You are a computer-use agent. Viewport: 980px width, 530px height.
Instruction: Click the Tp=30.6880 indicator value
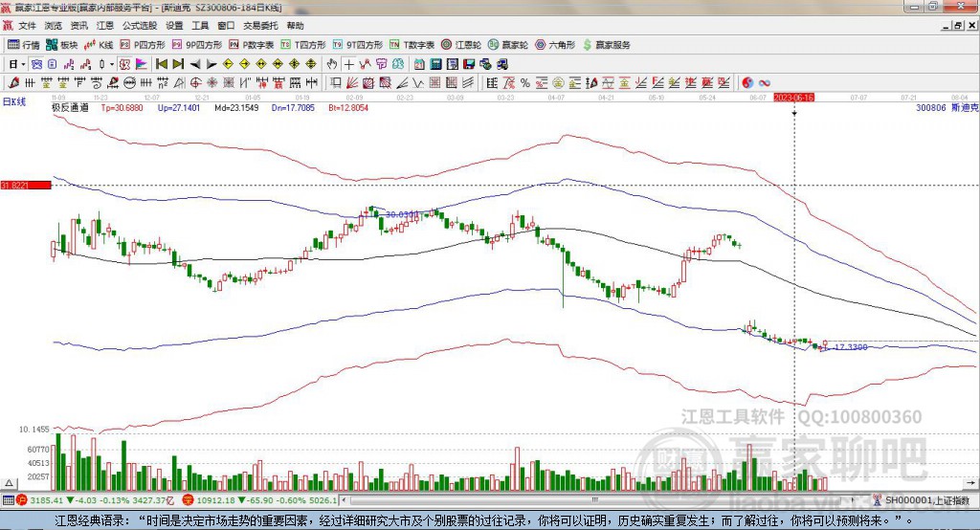coord(122,107)
